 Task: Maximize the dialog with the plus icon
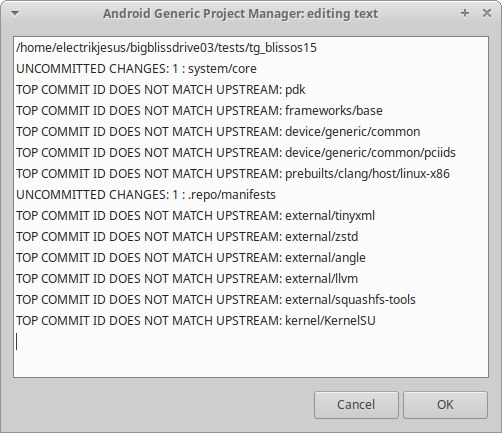[x=465, y=13]
